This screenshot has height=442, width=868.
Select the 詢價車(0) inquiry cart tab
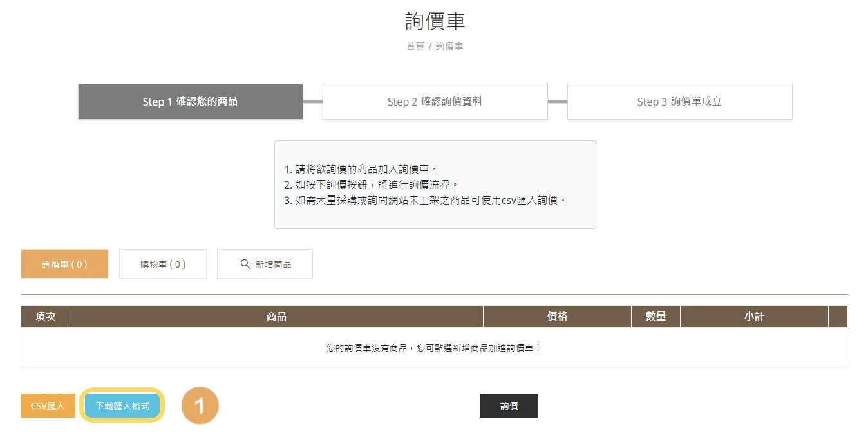[x=64, y=263]
